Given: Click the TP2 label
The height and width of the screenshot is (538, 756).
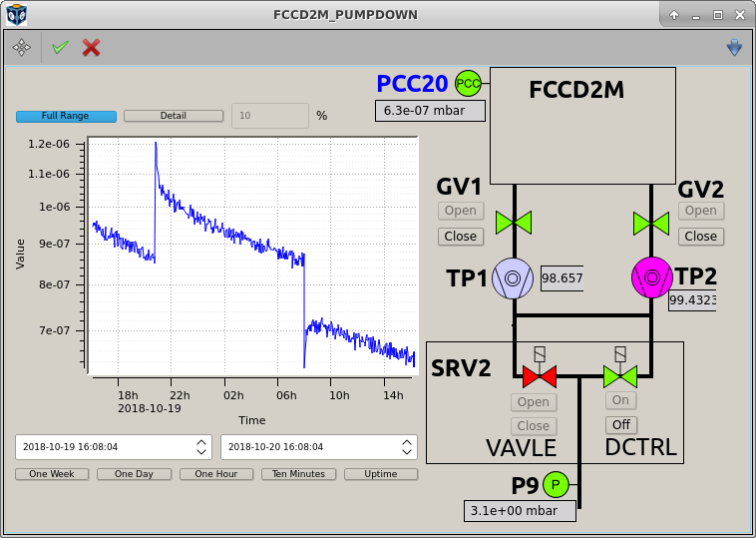Looking at the screenshot, I should [696, 276].
